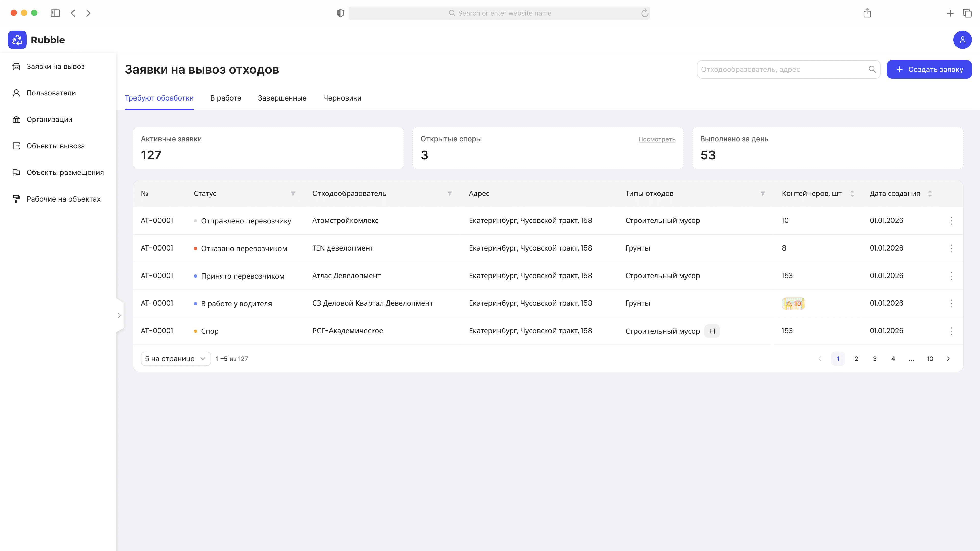The image size is (980, 551).
Task: Open row actions menu for РСГ-Академическое
Action: click(x=951, y=331)
